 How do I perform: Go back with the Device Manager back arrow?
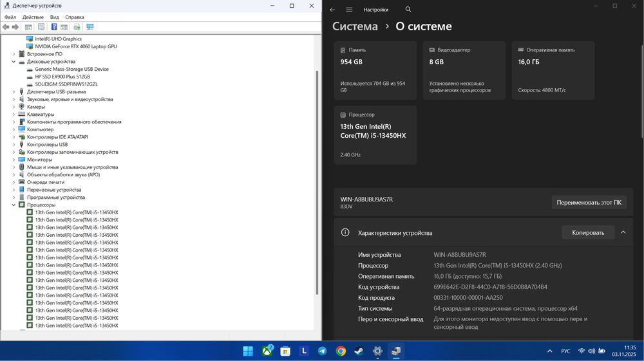[6, 27]
